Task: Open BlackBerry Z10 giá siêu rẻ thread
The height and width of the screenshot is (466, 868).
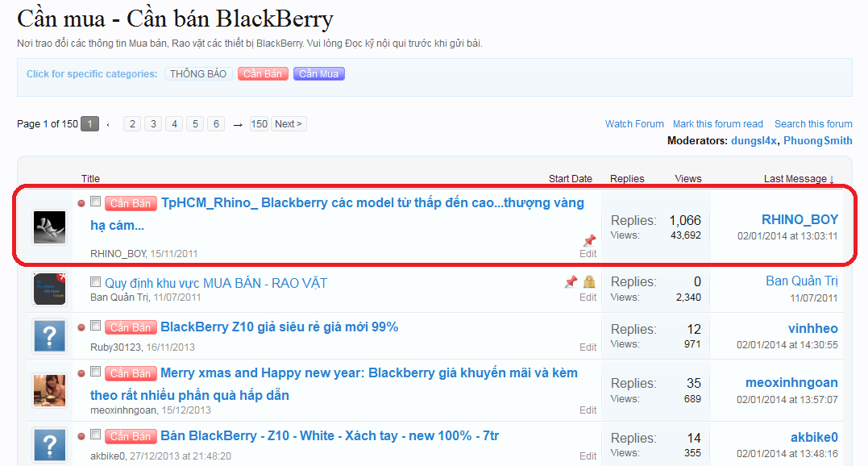Action: (280, 327)
